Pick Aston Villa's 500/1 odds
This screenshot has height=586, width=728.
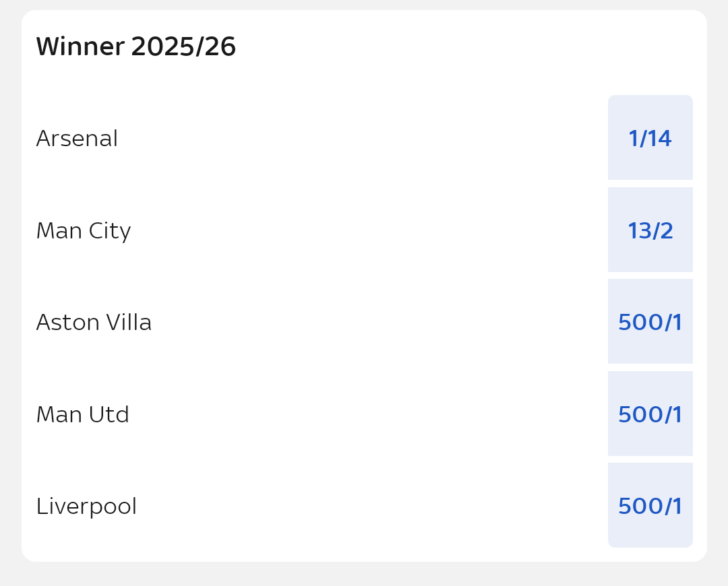pyautogui.click(x=650, y=322)
